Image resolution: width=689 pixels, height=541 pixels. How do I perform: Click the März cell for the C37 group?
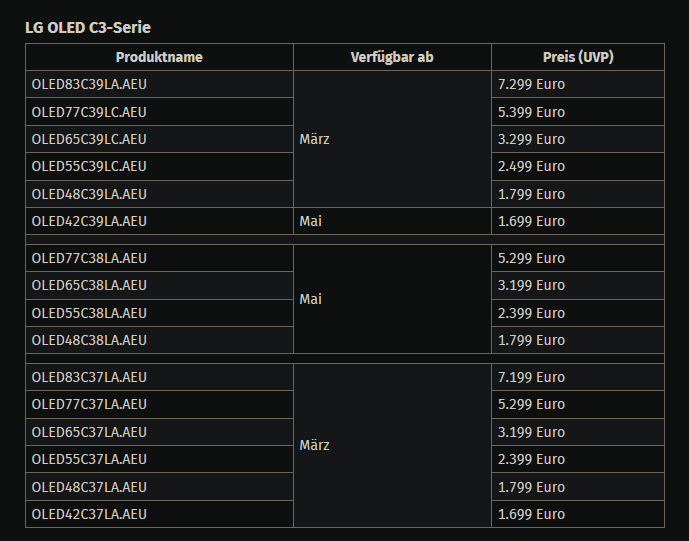(392, 445)
